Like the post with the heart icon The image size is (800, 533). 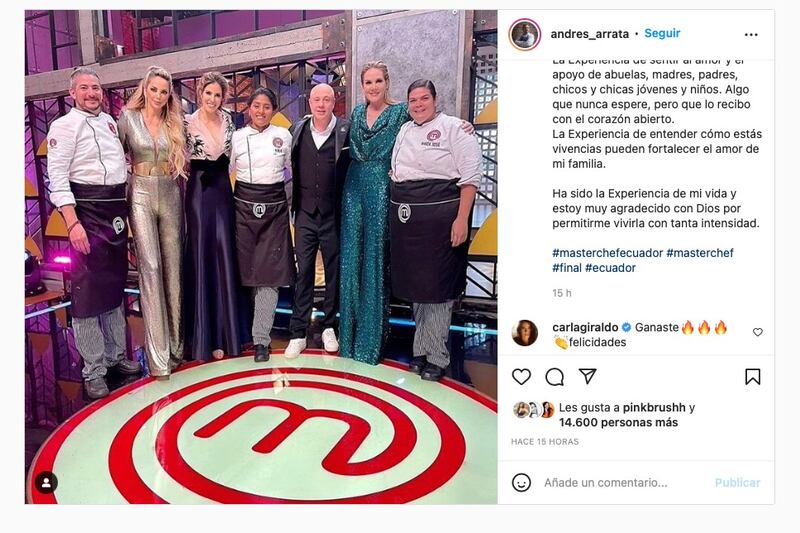tap(521, 377)
